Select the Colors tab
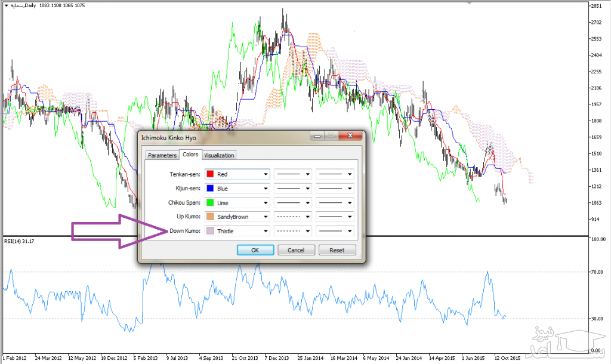The image size is (611, 364). [x=190, y=155]
